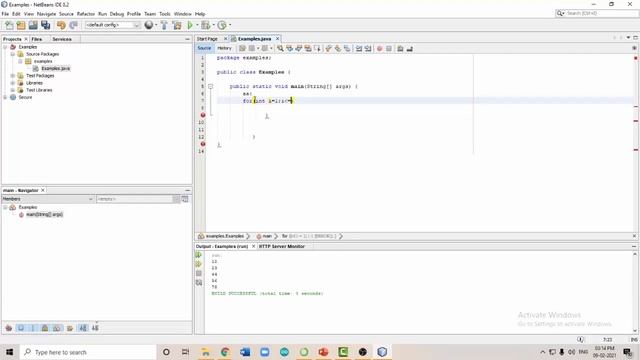Click the Undo toolbar icon

click(61, 25)
